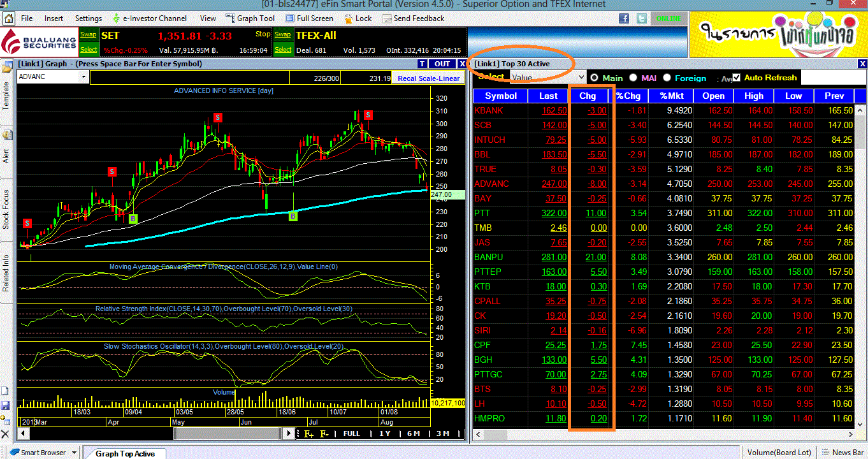
Task: Click the add window icon in left sidebar
Action: 6,420
